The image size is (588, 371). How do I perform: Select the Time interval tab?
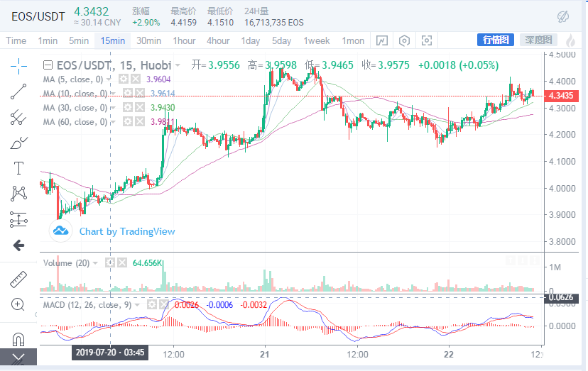click(x=16, y=40)
